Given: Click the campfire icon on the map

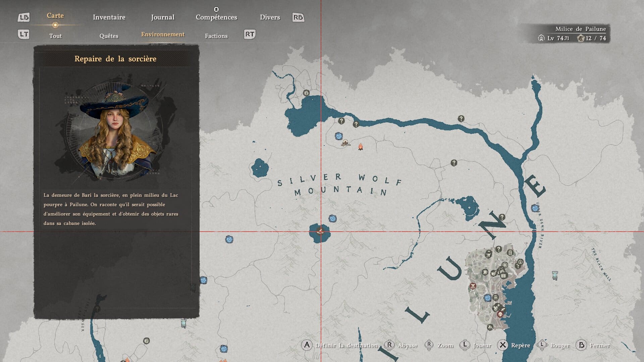Looking at the screenshot, I should pyautogui.click(x=361, y=147).
